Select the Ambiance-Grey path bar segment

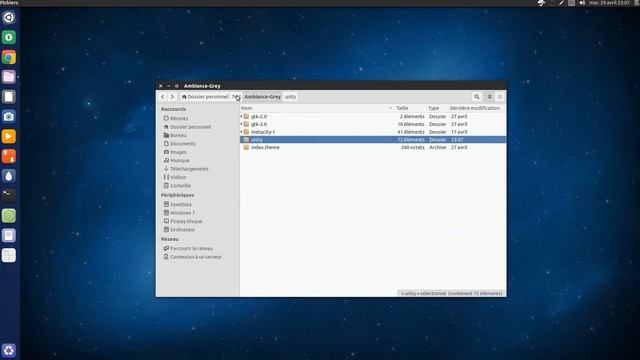coord(262,97)
